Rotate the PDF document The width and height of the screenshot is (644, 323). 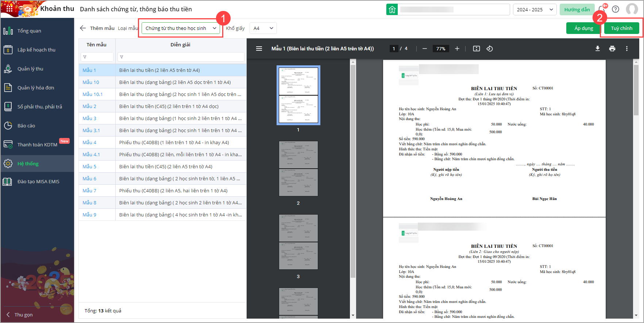pyautogui.click(x=490, y=49)
